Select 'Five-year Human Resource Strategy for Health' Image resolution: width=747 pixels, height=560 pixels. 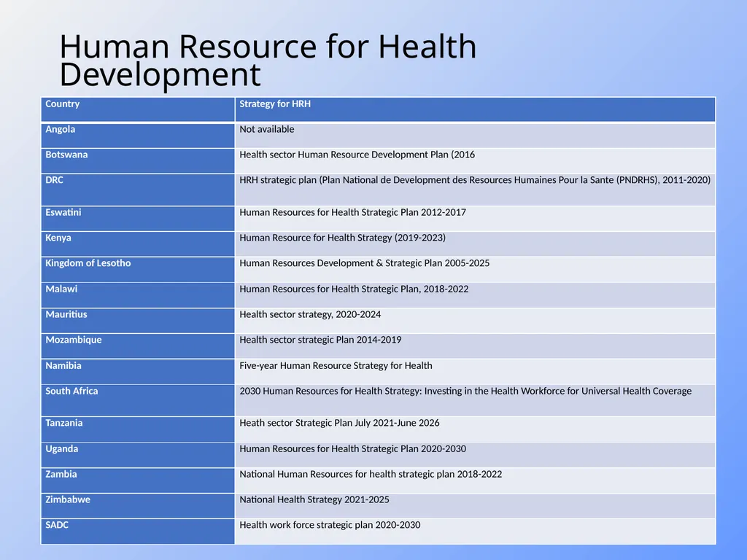(475, 371)
